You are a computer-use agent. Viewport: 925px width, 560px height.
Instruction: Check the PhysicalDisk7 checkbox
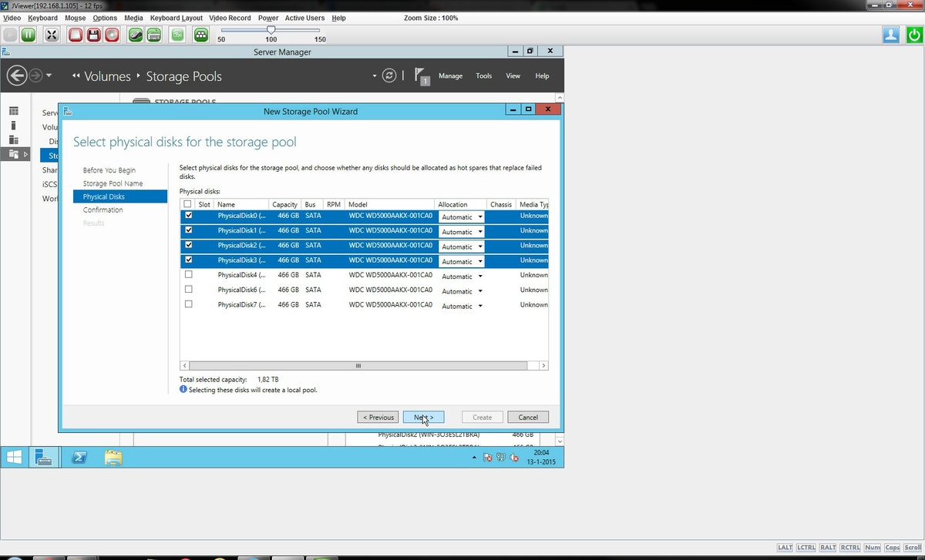pos(189,304)
